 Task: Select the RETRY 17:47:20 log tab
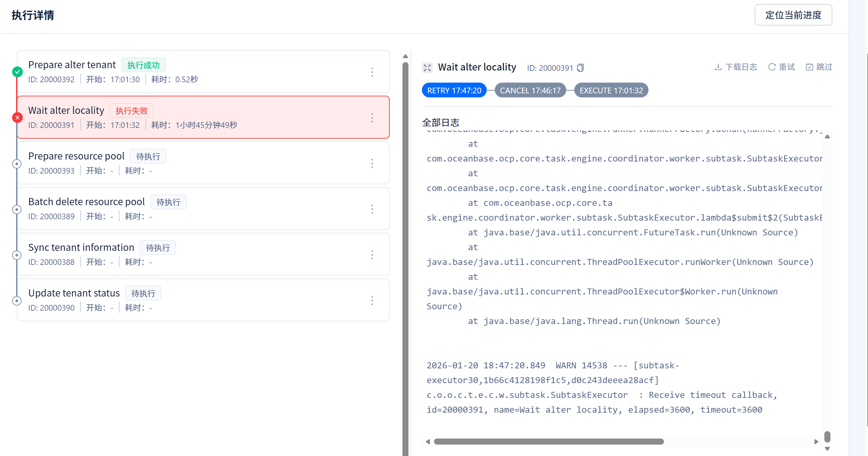[454, 90]
